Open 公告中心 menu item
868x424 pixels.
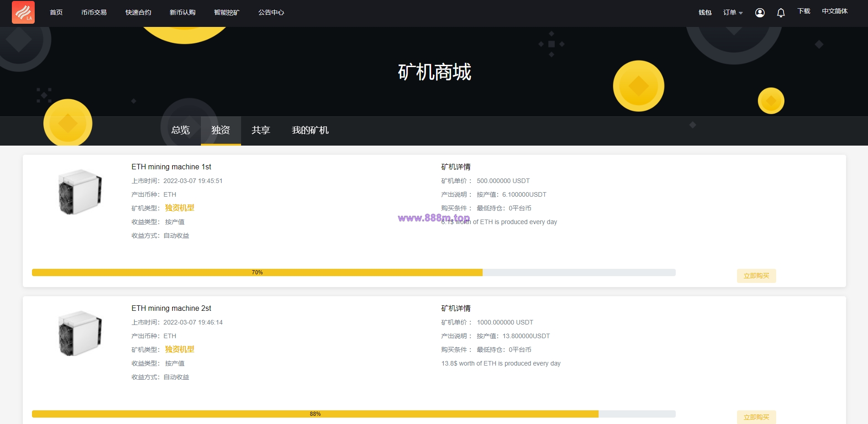(x=271, y=12)
